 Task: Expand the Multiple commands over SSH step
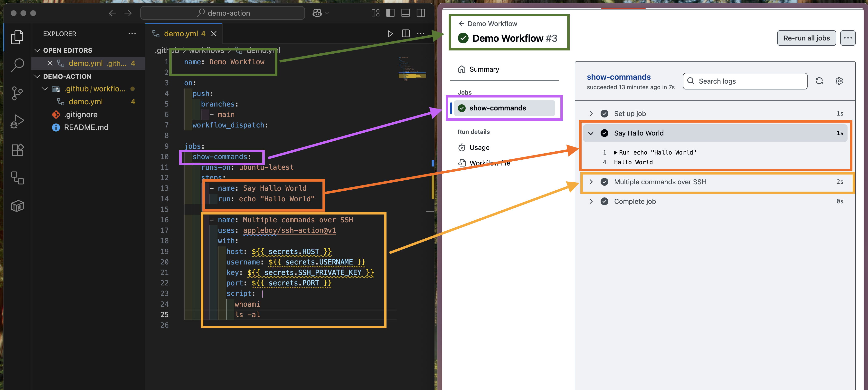pyautogui.click(x=591, y=182)
